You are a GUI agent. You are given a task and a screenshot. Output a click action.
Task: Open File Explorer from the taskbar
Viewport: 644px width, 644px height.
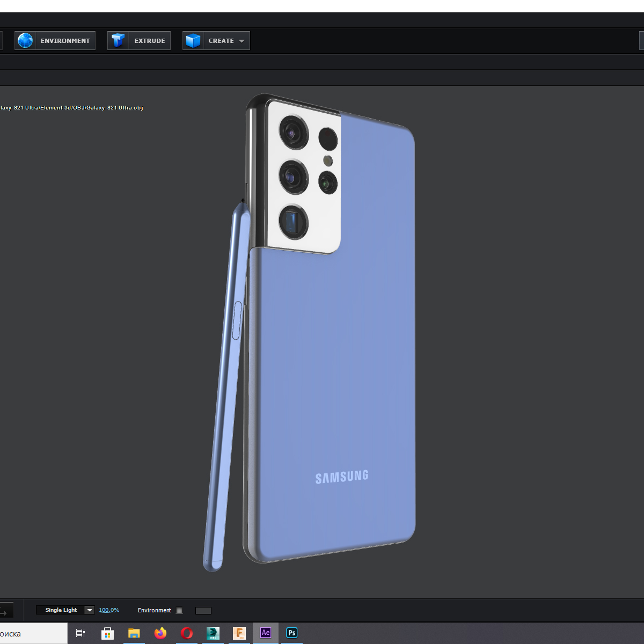[134, 633]
